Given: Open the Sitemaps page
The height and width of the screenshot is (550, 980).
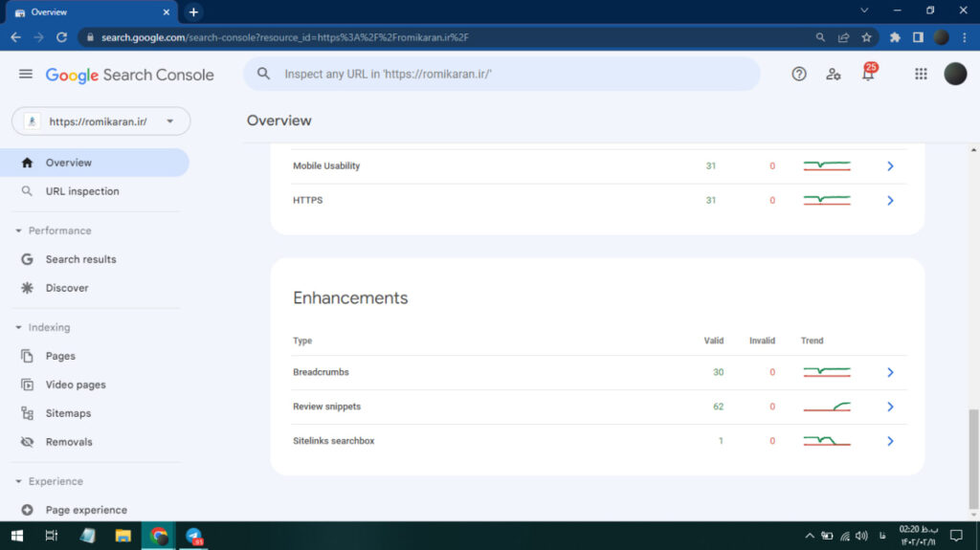Looking at the screenshot, I should click(68, 414).
